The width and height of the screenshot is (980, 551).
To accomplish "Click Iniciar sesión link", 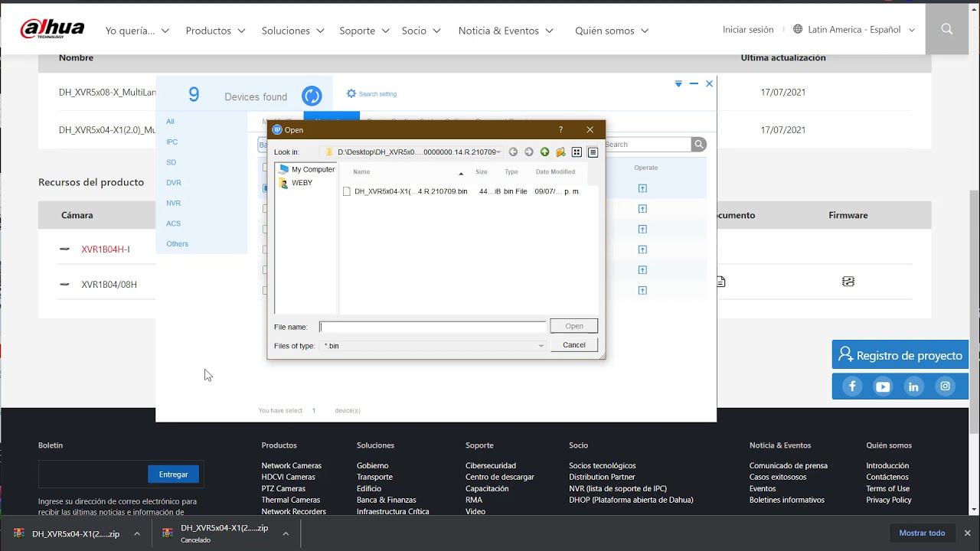I will [748, 29].
